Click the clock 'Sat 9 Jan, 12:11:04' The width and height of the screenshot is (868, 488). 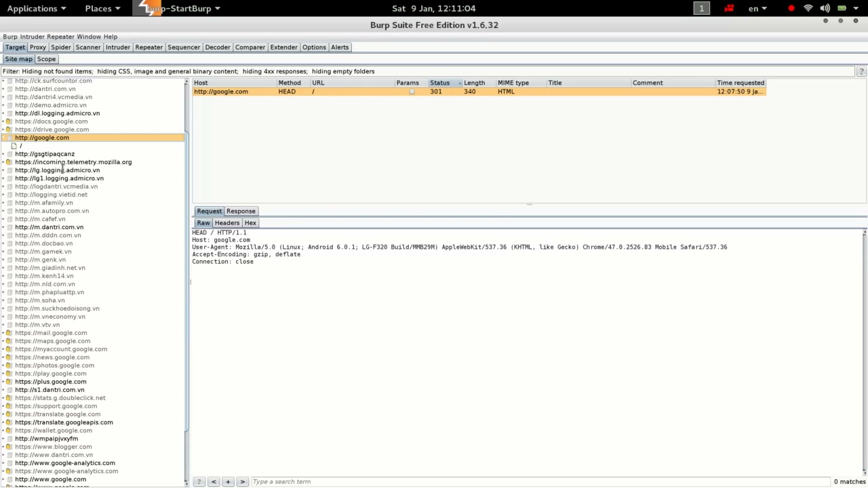point(434,8)
